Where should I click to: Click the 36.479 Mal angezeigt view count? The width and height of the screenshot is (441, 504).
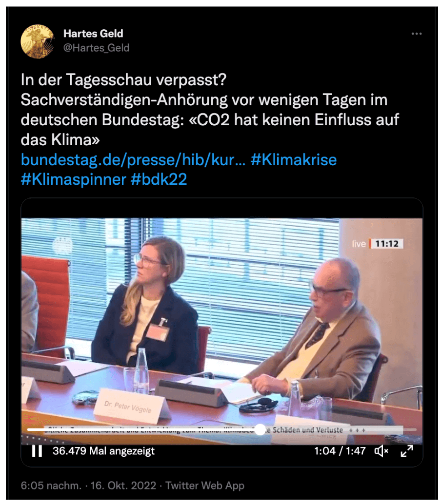pyautogui.click(x=103, y=451)
